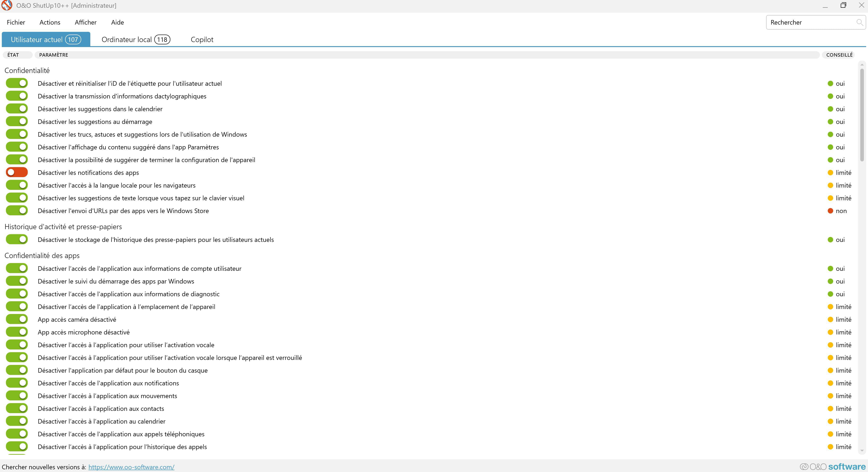This screenshot has height=472, width=868.
Task: Click the O&O ShutUp10++ app logo icon
Action: tap(7, 5)
